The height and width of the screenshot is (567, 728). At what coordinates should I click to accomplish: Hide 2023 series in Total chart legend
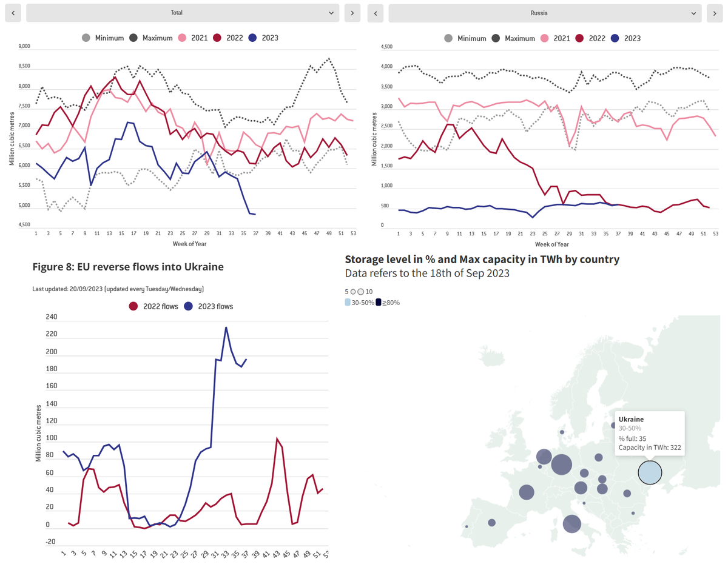pos(263,38)
